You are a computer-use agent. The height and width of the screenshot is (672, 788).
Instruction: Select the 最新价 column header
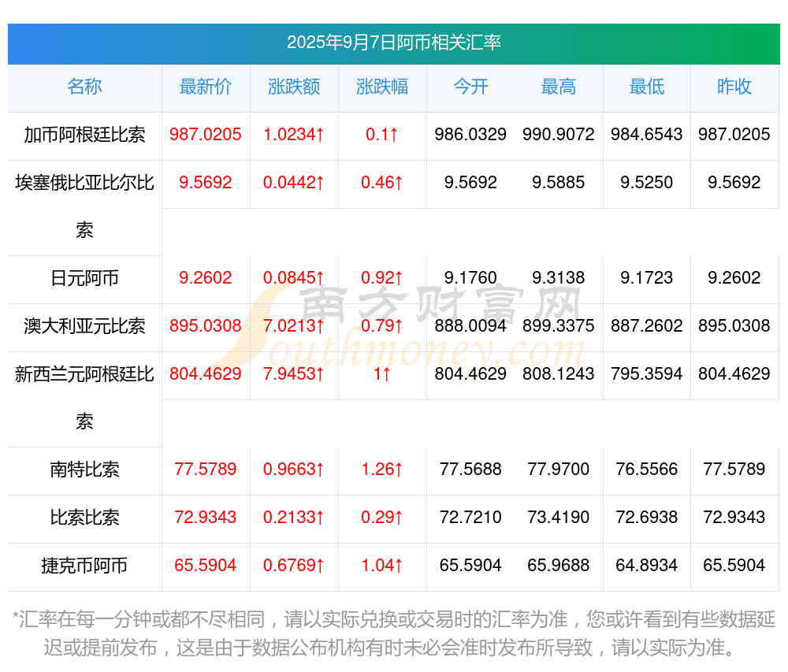click(x=206, y=87)
